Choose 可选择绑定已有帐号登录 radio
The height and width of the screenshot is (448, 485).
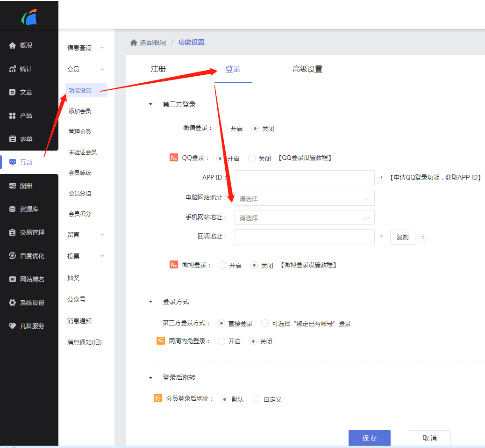265,324
